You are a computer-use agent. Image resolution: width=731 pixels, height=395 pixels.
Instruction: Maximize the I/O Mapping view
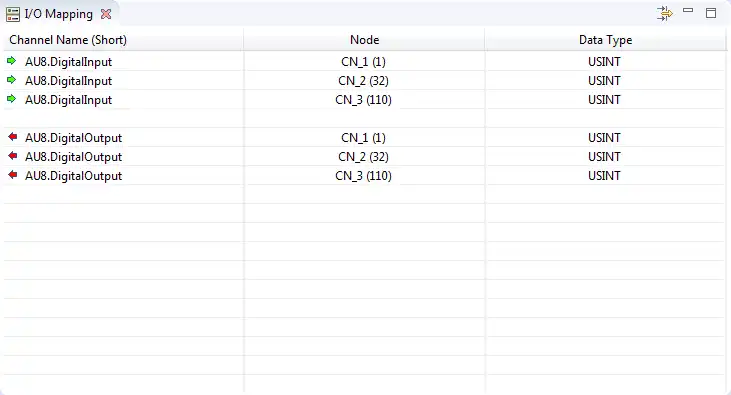coord(711,13)
